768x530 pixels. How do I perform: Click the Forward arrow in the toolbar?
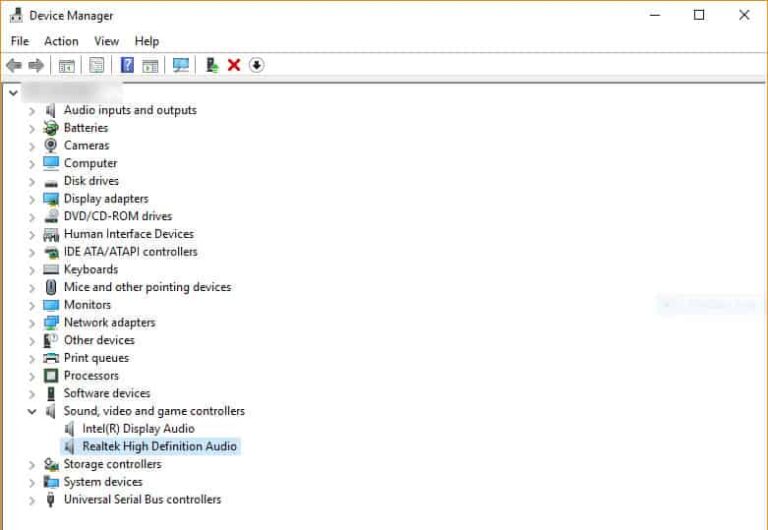point(36,65)
